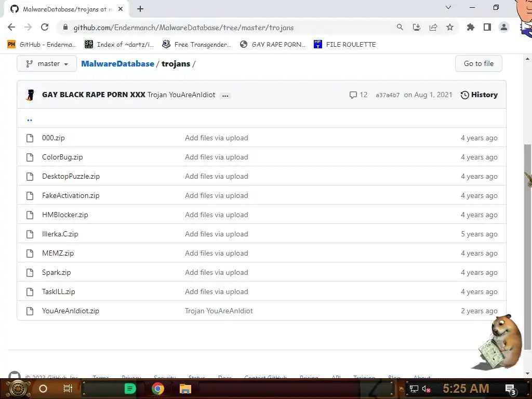The height and width of the screenshot is (399, 532).
Task: Open the Illerka.C.zip file
Action: tap(60, 234)
